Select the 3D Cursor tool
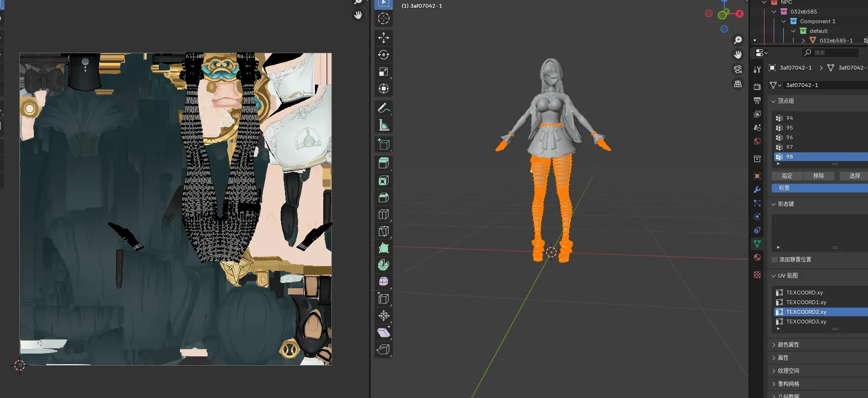868x398 pixels. click(384, 19)
